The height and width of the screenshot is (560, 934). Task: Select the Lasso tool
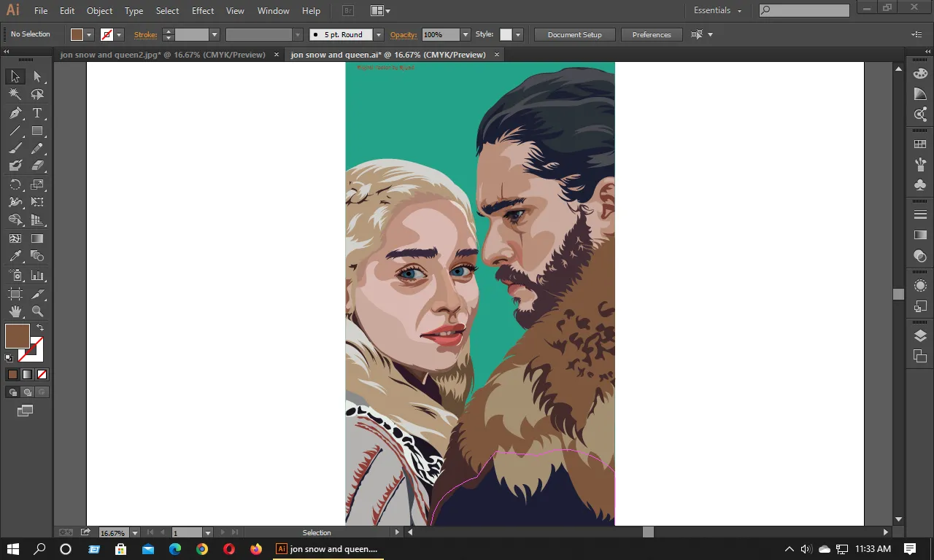pyautogui.click(x=38, y=95)
